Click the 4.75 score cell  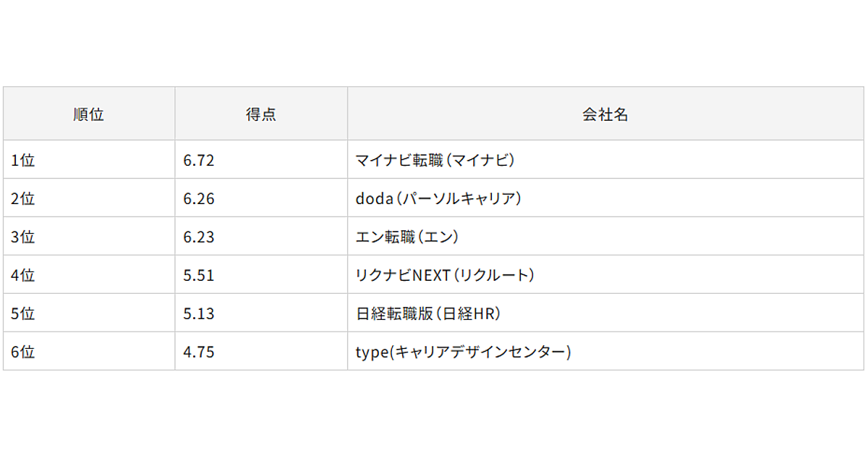[x=261, y=351]
